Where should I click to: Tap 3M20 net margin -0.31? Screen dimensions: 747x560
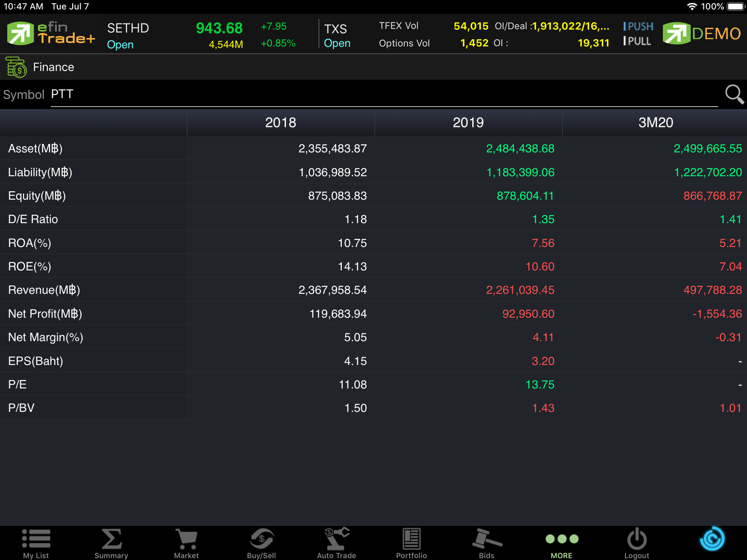click(728, 337)
